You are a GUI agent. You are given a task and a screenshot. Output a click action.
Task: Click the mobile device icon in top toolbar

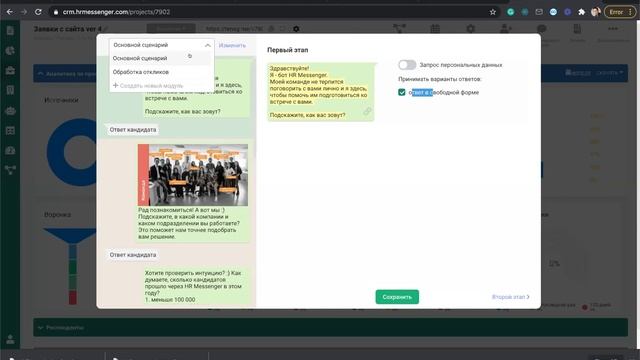click(x=577, y=29)
